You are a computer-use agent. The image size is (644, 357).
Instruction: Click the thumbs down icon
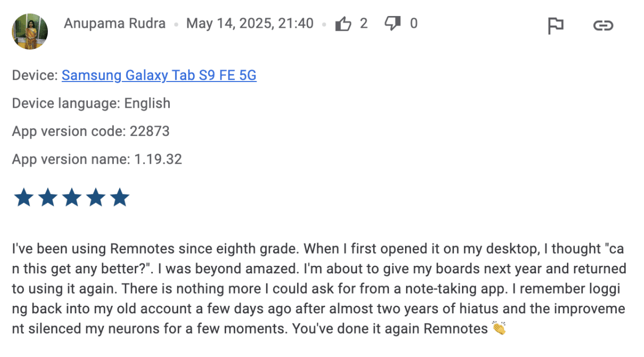click(x=392, y=23)
